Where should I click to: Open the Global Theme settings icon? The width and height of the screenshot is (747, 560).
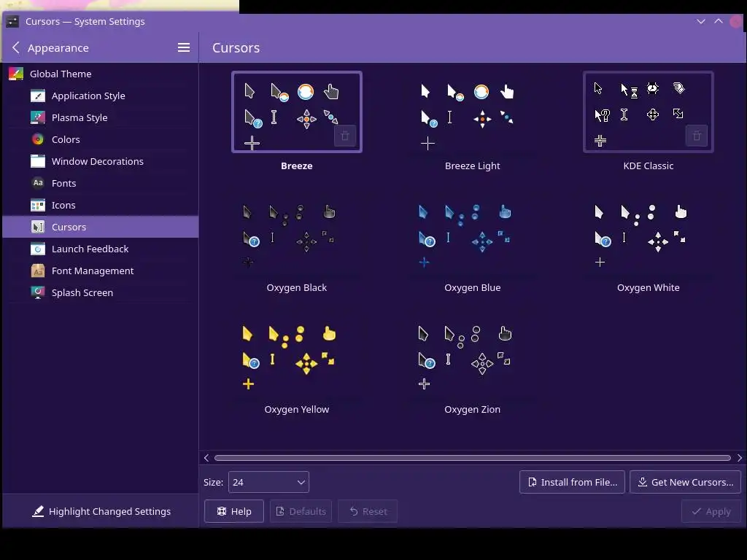(16, 74)
